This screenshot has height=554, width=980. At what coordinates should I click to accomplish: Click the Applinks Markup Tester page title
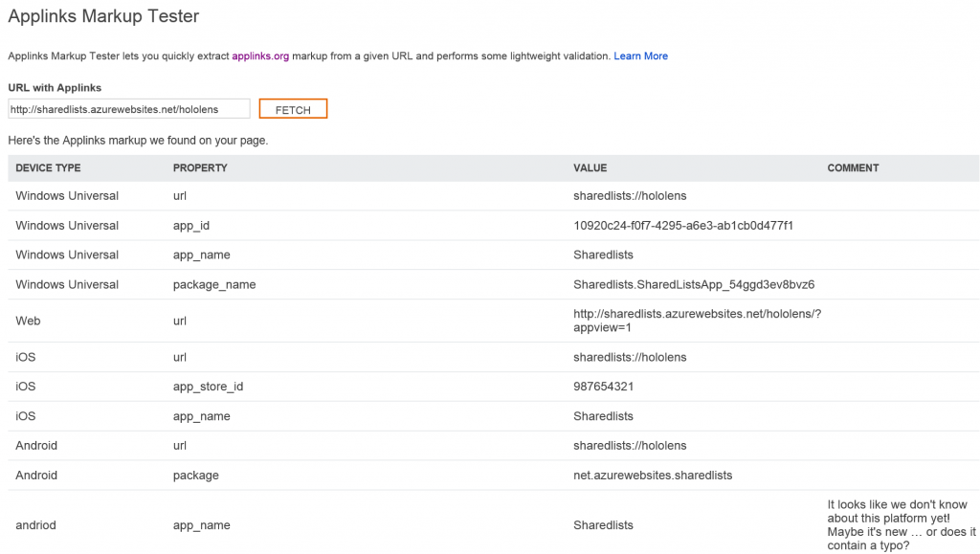tap(103, 16)
